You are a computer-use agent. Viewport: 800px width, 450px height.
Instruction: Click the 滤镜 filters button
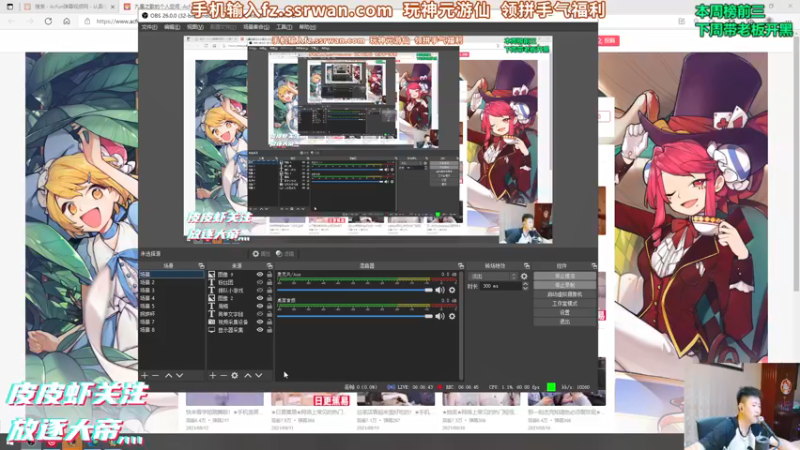pyautogui.click(x=285, y=254)
